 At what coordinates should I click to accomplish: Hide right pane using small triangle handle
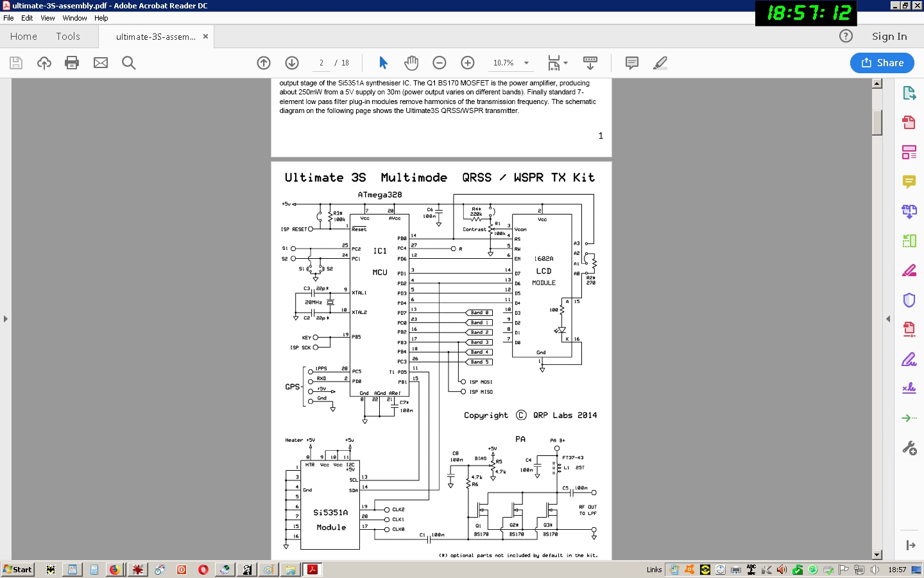point(889,319)
